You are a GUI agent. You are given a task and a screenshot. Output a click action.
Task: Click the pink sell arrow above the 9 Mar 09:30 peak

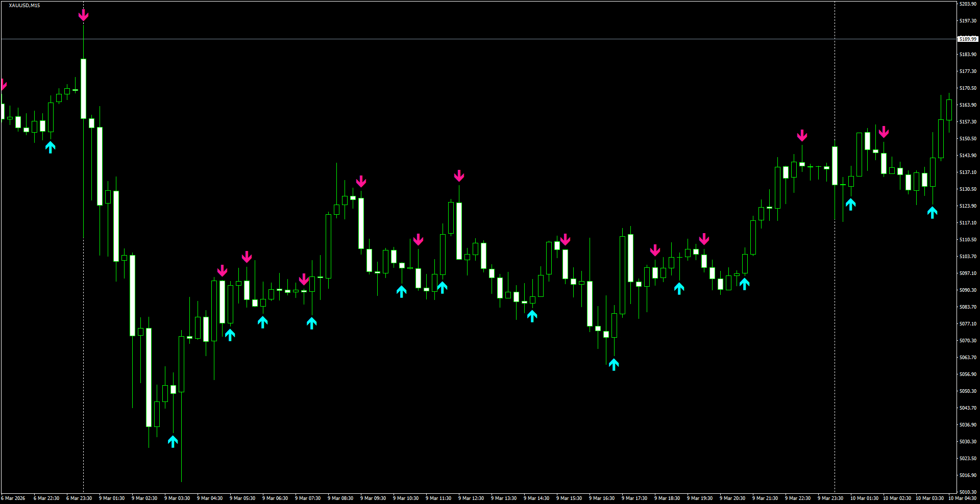362,181
